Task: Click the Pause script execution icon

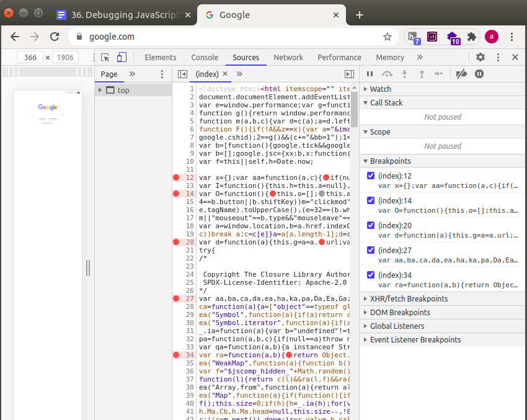Action: pos(369,74)
